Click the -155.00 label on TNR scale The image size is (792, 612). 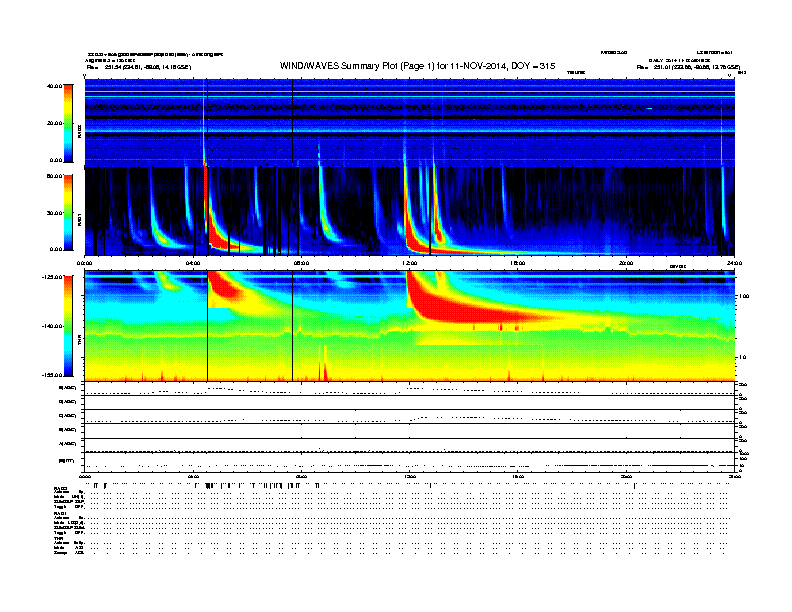pyautogui.click(x=53, y=375)
